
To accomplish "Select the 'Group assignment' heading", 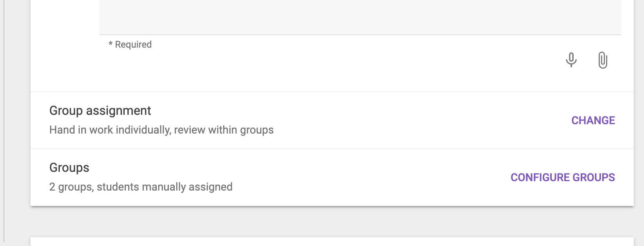I will 100,111.
